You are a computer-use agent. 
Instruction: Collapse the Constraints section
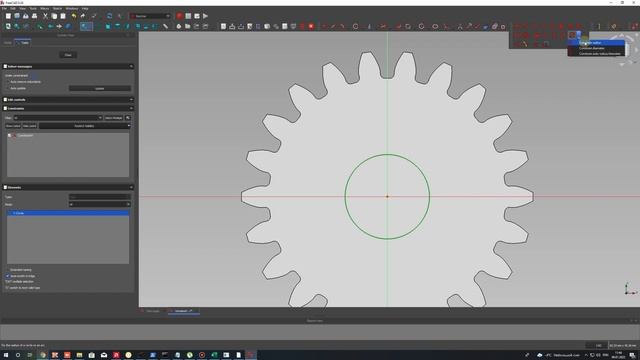tap(131, 109)
